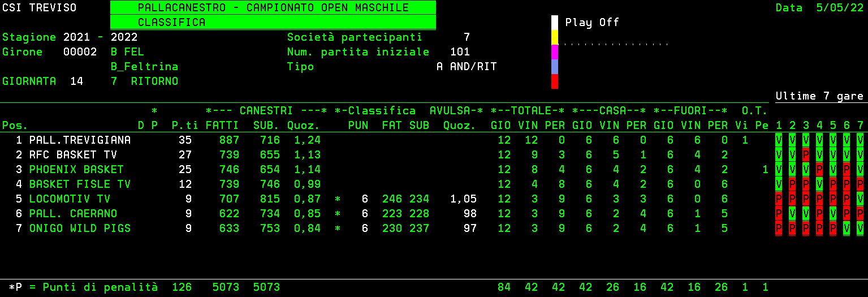Click the Ultime 7 gare heading
868x297 pixels.
click(x=819, y=96)
